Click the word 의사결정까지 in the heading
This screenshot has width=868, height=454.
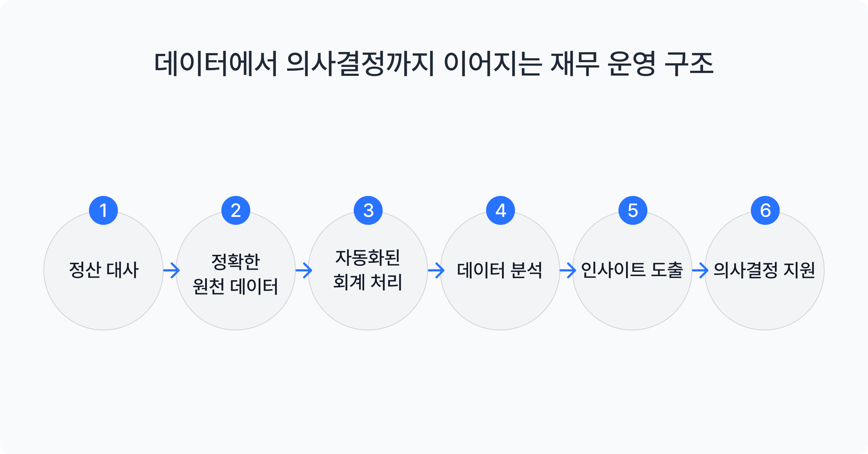tap(360, 64)
